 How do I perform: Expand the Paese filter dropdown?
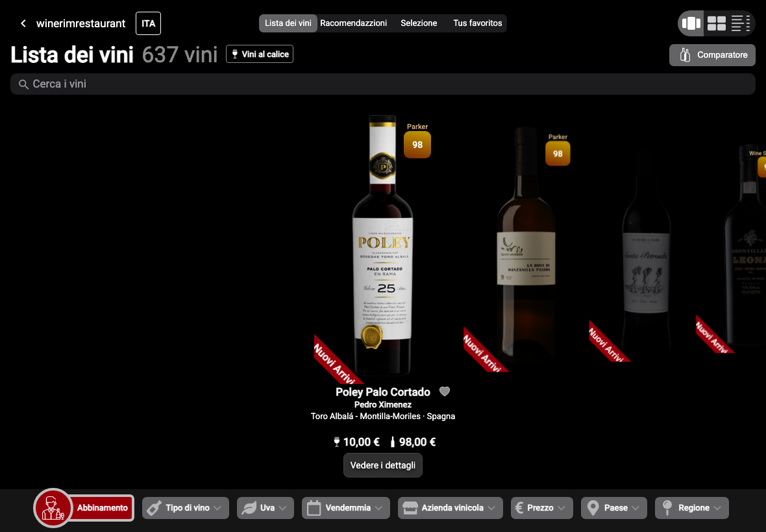pyautogui.click(x=613, y=508)
